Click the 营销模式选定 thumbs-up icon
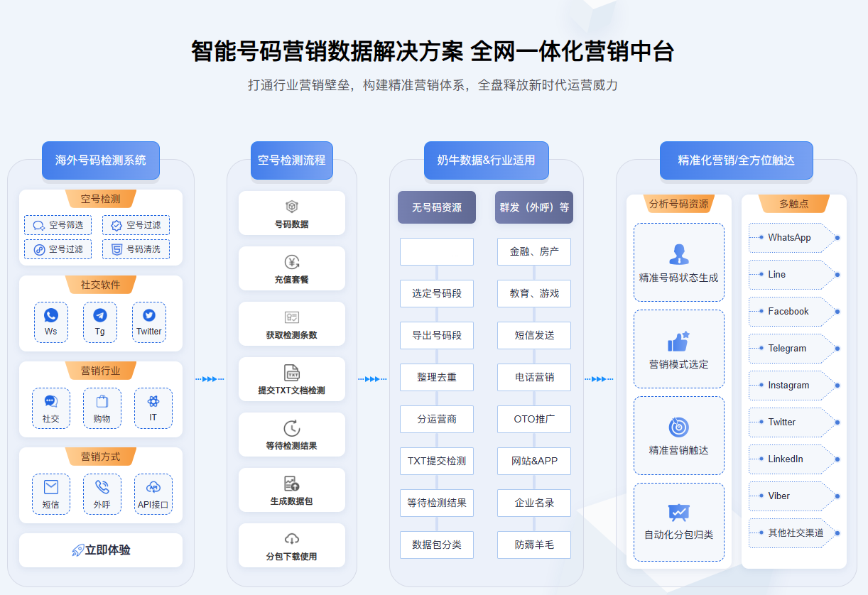This screenshot has height=595, width=868. 678,342
